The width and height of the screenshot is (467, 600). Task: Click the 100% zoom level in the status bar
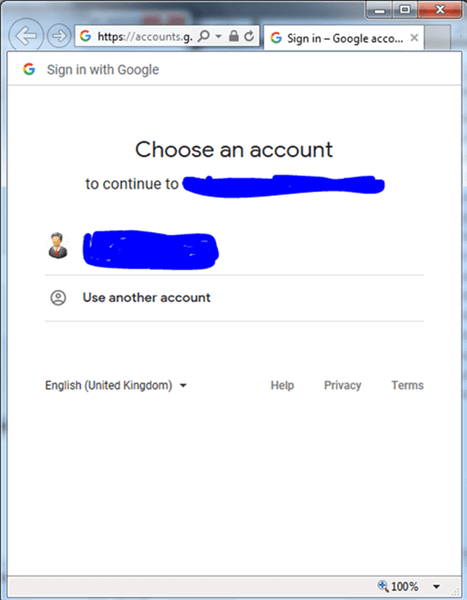click(x=405, y=586)
